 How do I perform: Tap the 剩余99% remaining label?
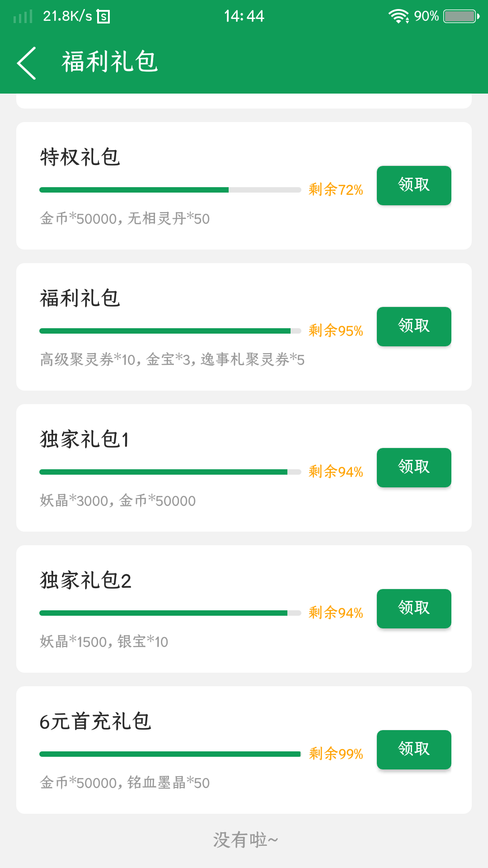[x=336, y=754]
